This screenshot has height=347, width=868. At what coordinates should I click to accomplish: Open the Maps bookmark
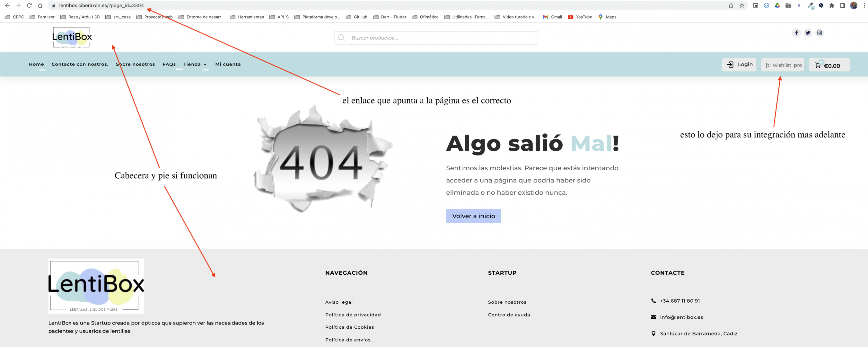(x=607, y=17)
